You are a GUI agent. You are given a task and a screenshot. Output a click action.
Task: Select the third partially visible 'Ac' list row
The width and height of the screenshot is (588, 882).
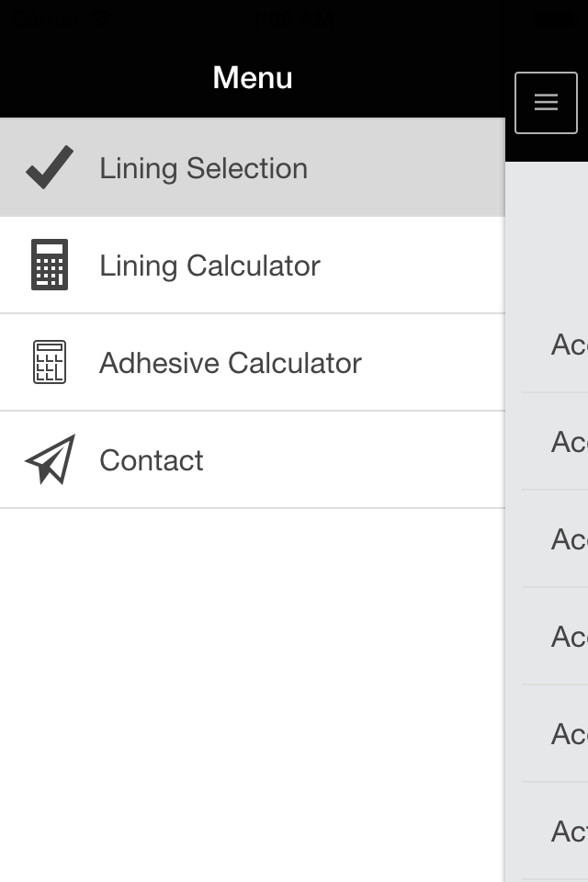coord(555,539)
